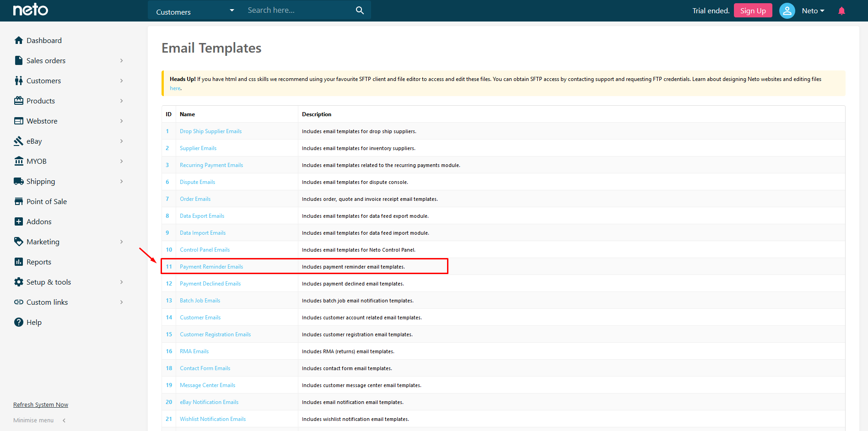Open Dashboard via the home icon
This screenshot has width=868, height=431.
tap(19, 40)
